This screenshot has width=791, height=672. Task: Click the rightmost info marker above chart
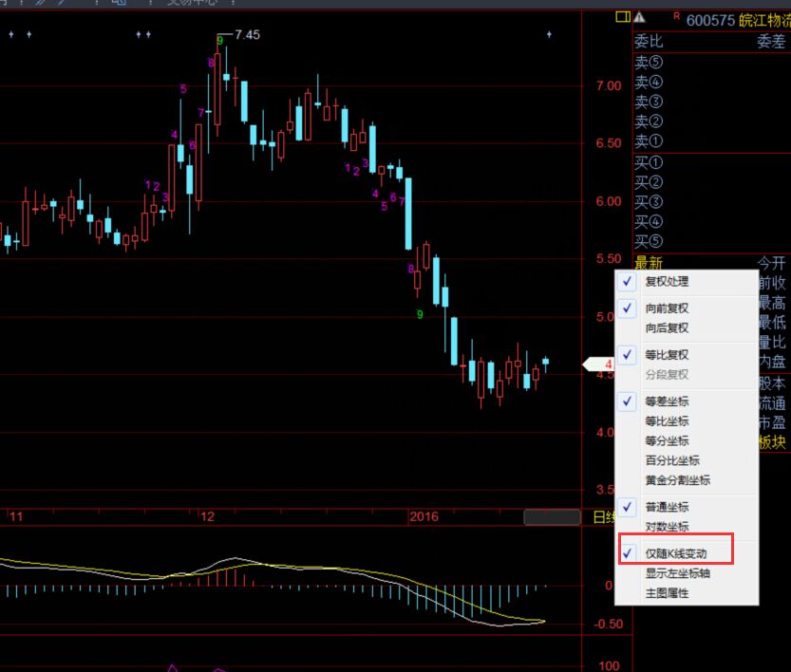coord(549,34)
